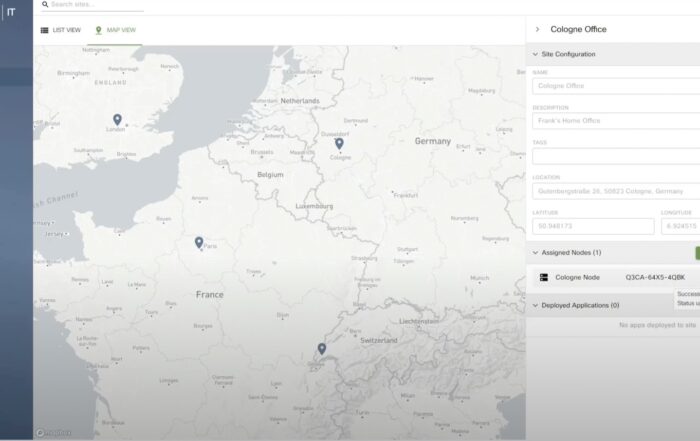The height and width of the screenshot is (441, 700).
Task: Click the Name field Cologne Office
Action: pyautogui.click(x=616, y=86)
